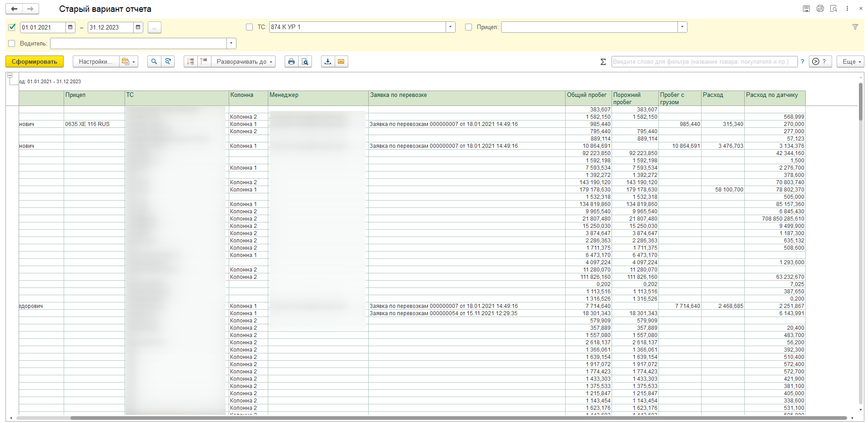Screen dimensions: 868x423
Task: Preview icon in title bar
Action: [x=833, y=9]
